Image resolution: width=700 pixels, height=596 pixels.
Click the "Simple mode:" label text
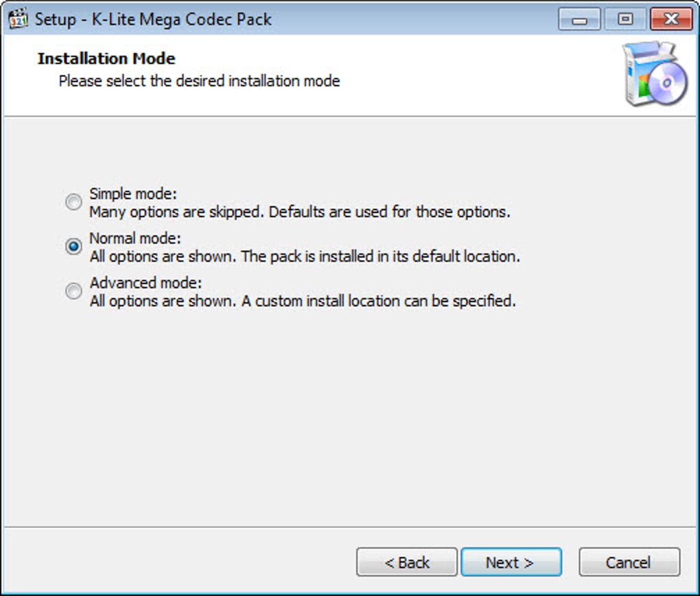click(x=133, y=194)
